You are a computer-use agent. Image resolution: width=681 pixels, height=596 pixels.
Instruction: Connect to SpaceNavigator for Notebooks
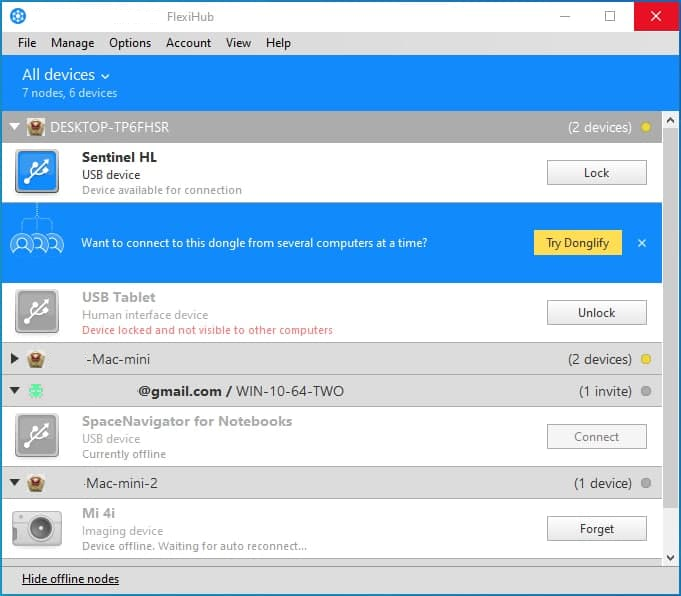596,436
